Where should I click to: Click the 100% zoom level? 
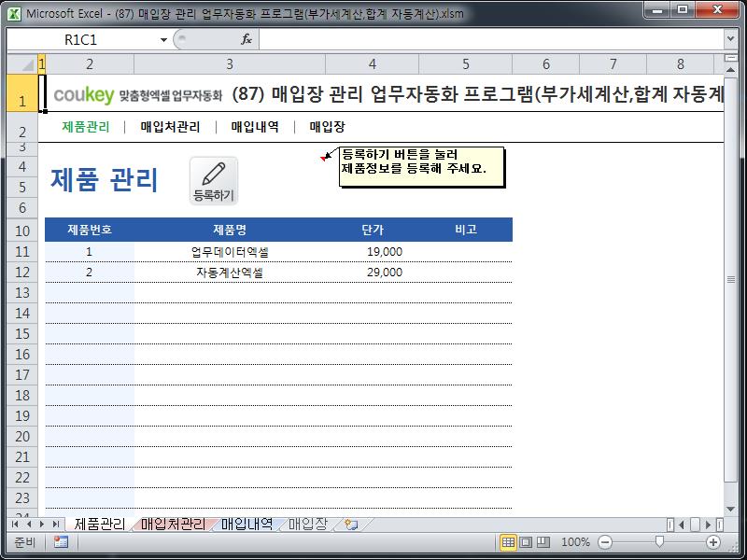click(575, 542)
